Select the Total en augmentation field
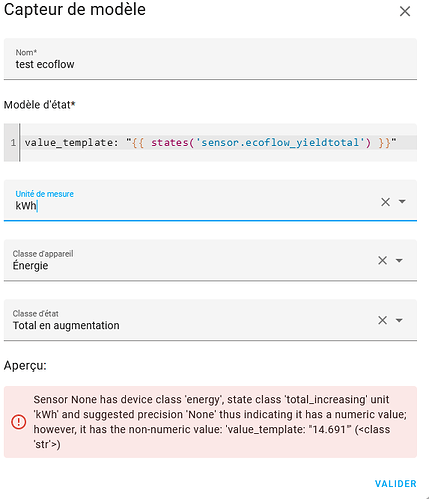This screenshot has width=429, height=499. 190,320
